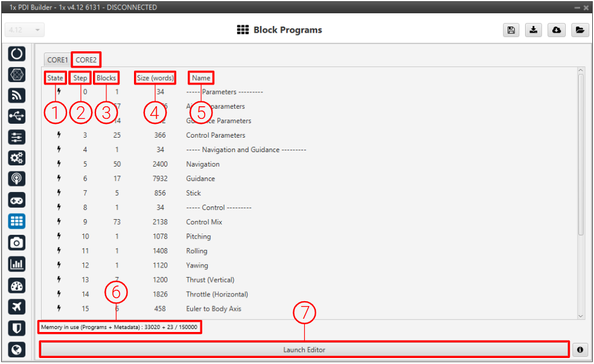
Task: Select the airplane icon in sidebar
Action: click(x=17, y=307)
